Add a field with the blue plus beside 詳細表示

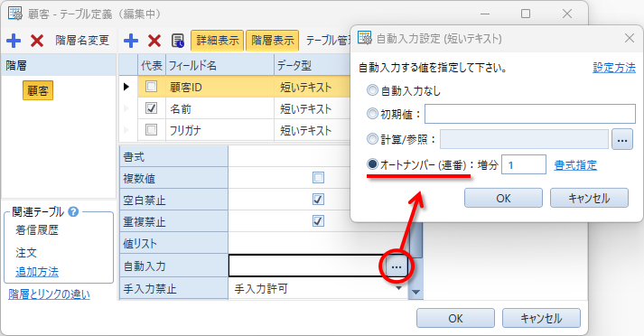131,41
